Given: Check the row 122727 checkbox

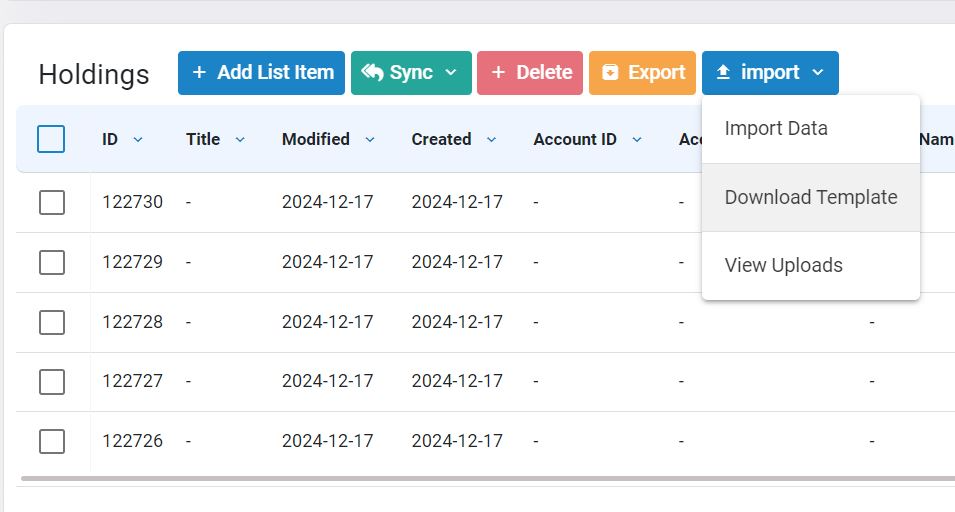Looking at the screenshot, I should [52, 382].
